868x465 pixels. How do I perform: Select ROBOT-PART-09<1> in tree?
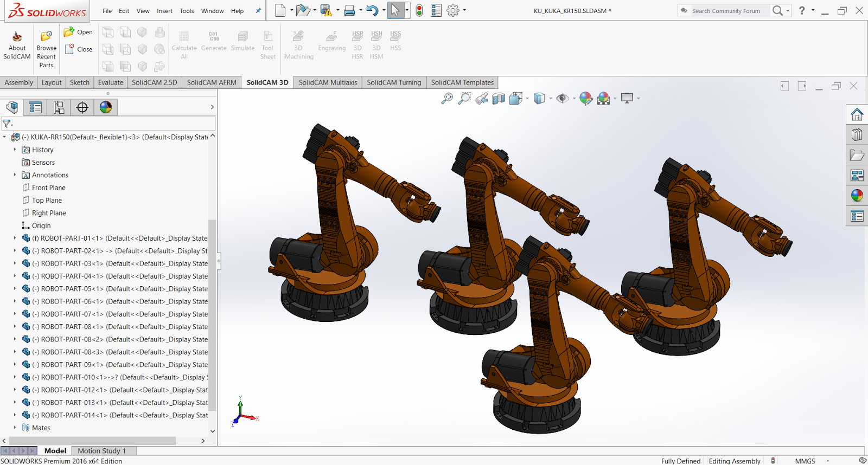point(119,365)
